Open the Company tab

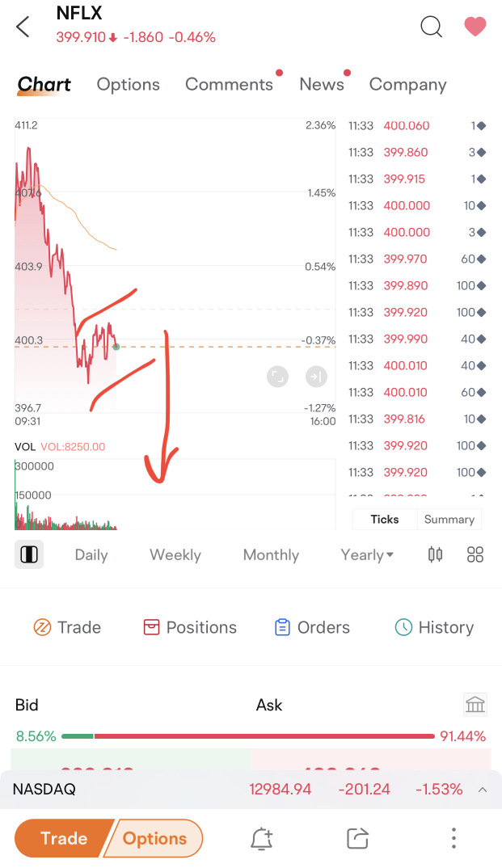click(407, 84)
